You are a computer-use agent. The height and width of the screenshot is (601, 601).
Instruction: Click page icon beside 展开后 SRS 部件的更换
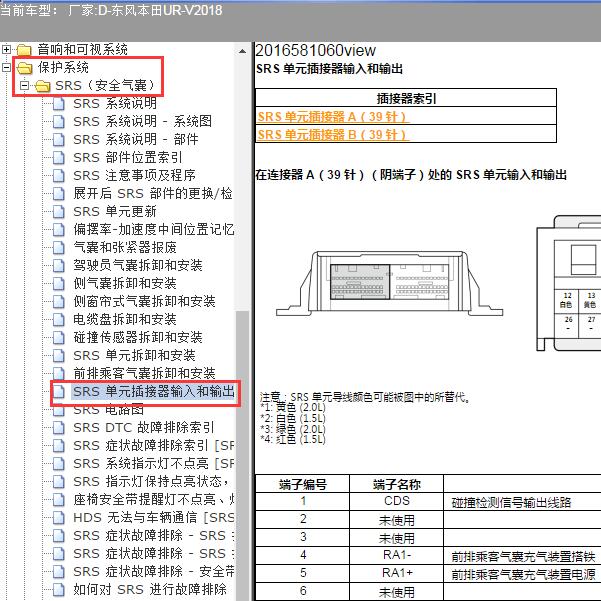tap(59, 194)
